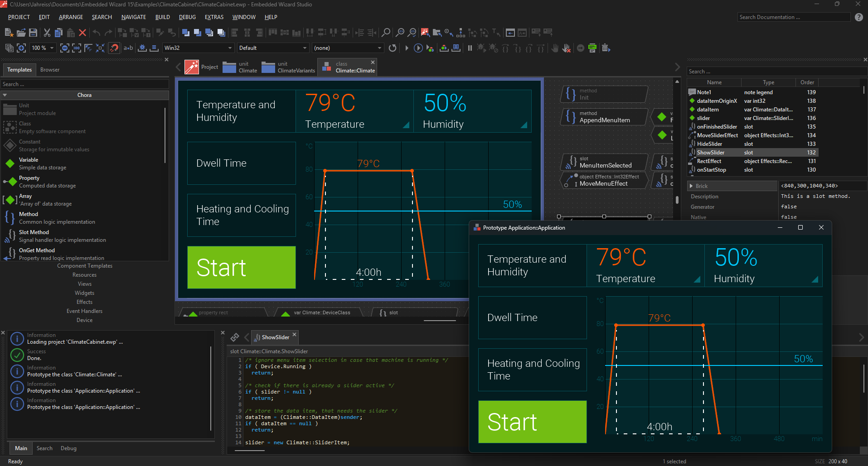Open the Win32 platform dropdown
Viewport: 868px width, 466px height.
coord(198,48)
